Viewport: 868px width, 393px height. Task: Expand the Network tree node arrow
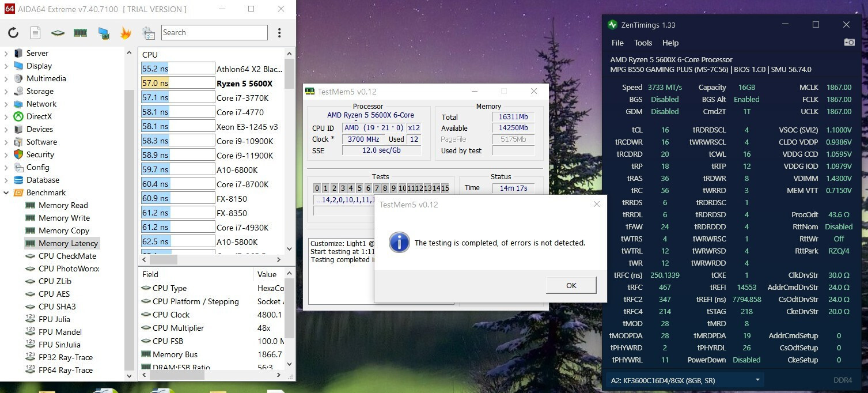coord(6,104)
